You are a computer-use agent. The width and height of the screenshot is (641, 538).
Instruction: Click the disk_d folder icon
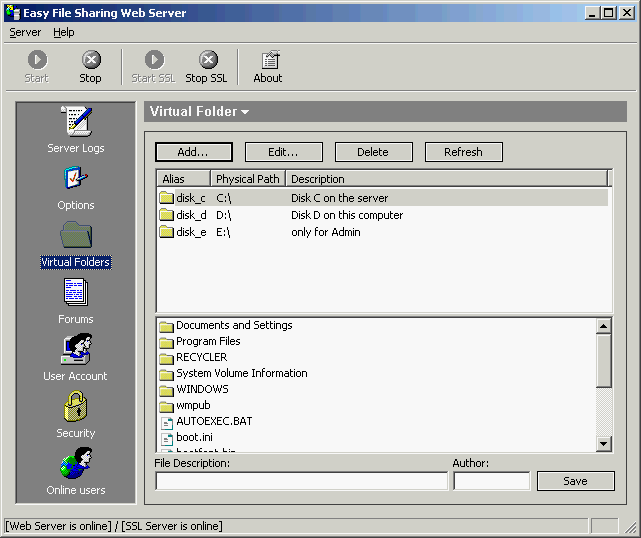166,215
